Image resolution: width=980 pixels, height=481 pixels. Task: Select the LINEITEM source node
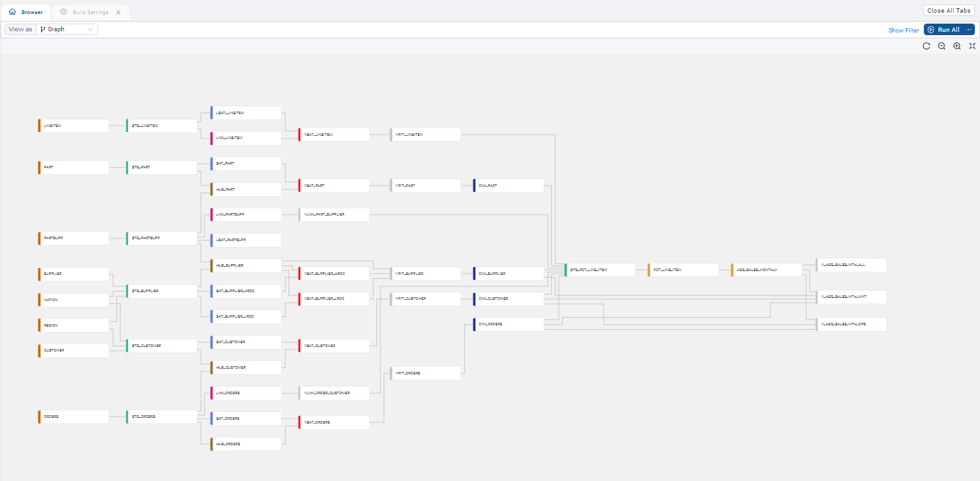pyautogui.click(x=73, y=126)
